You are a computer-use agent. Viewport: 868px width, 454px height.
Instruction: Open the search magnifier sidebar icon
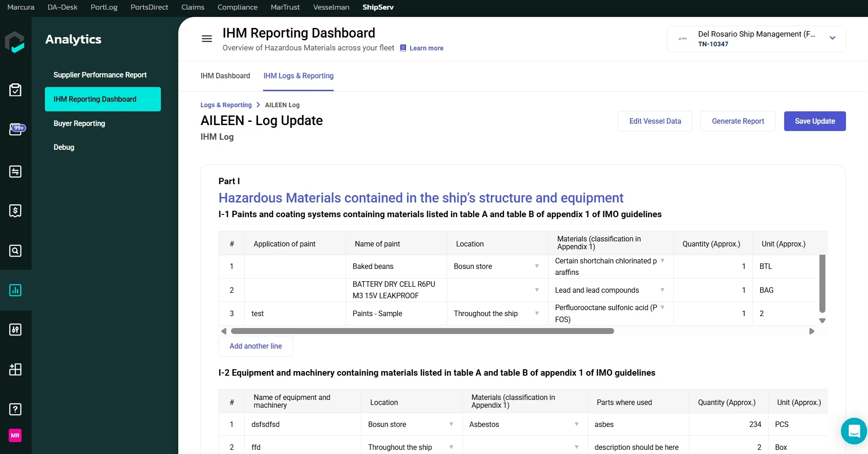tap(15, 251)
